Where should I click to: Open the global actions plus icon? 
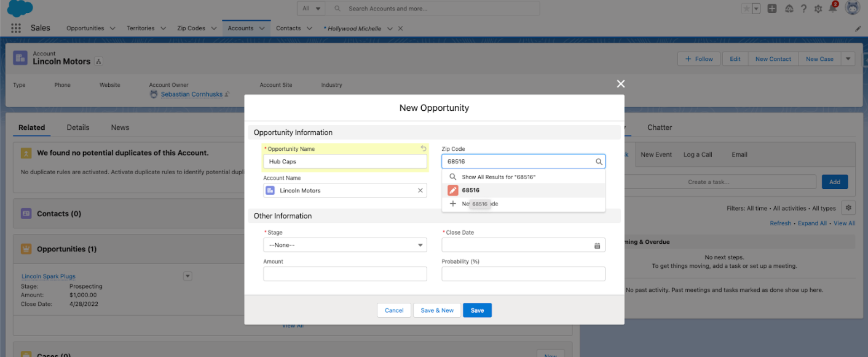[x=772, y=9]
